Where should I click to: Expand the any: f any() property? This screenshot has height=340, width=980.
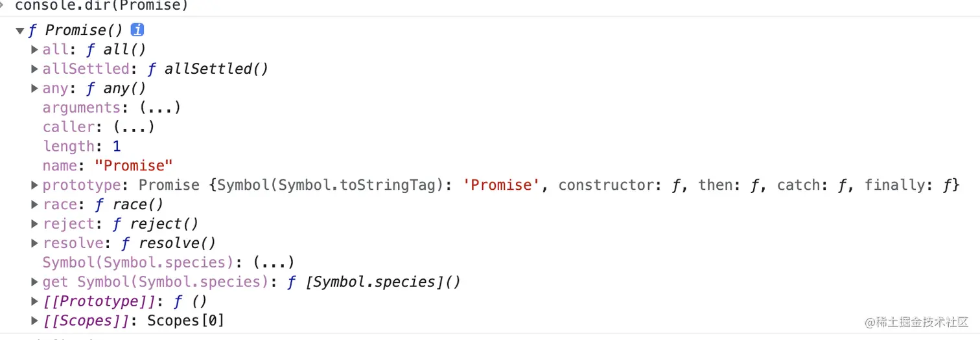[x=34, y=88]
